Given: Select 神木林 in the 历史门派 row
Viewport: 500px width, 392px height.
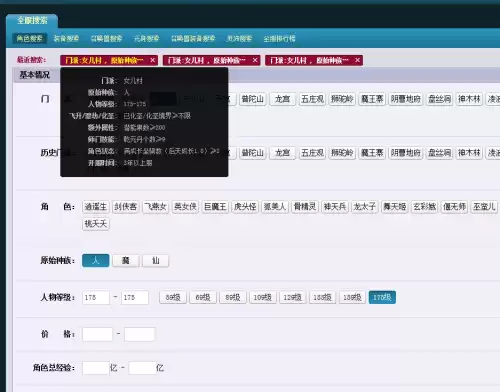Looking at the screenshot, I should (469, 153).
